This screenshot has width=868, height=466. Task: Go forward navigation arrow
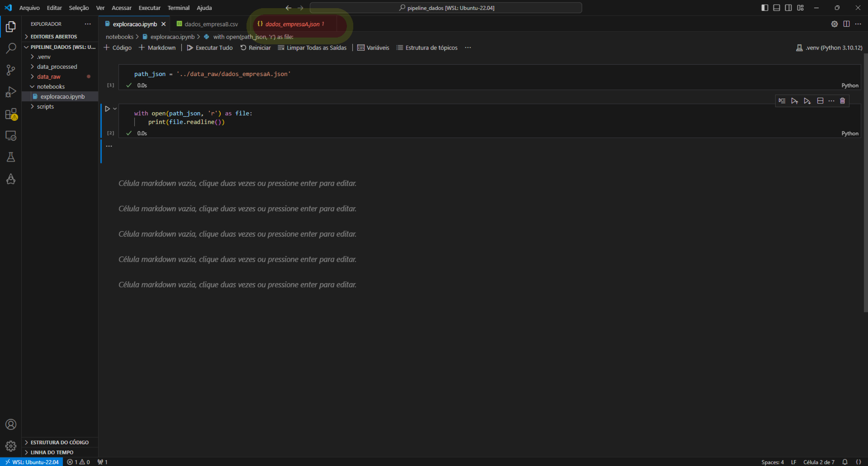[x=300, y=8]
